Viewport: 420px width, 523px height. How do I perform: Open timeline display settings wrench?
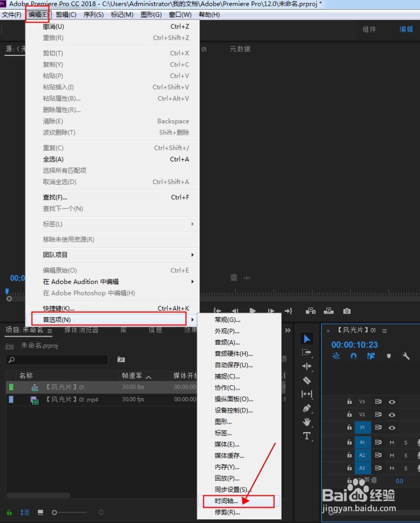pos(406,356)
